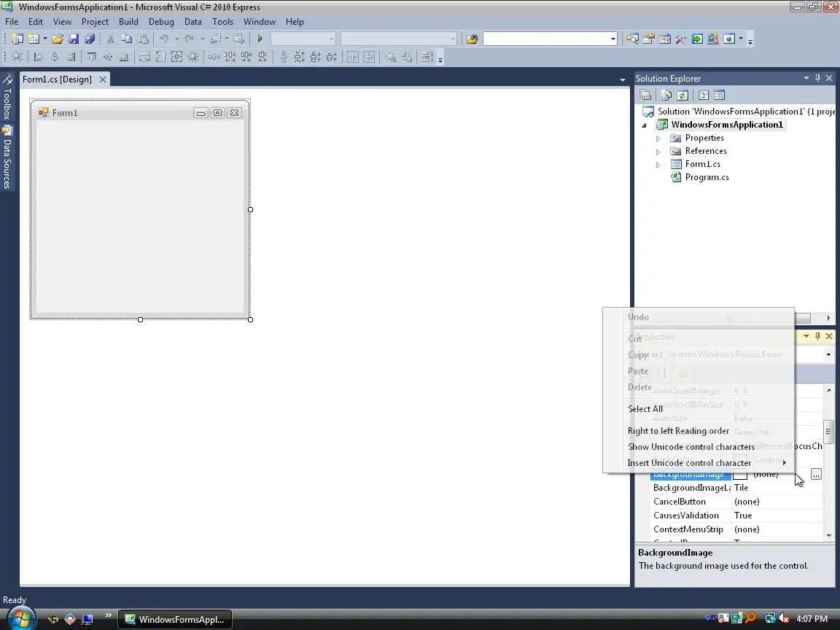840x630 pixels.
Task: Click View Code icon in Solution Explorer
Action: 704,96
